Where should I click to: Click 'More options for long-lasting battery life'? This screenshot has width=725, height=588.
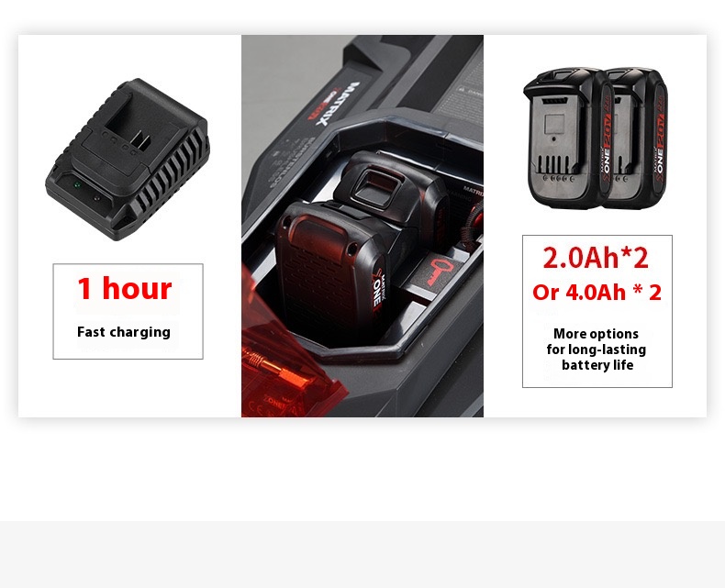(597, 349)
